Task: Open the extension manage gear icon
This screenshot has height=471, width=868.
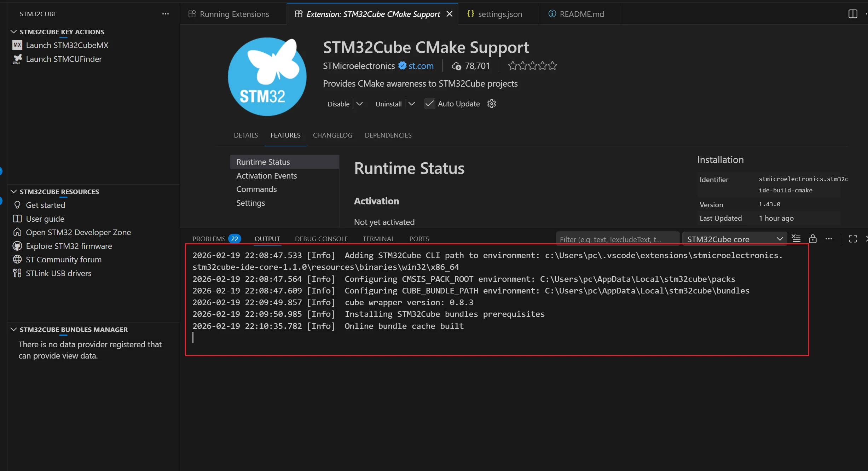Action: click(x=492, y=104)
